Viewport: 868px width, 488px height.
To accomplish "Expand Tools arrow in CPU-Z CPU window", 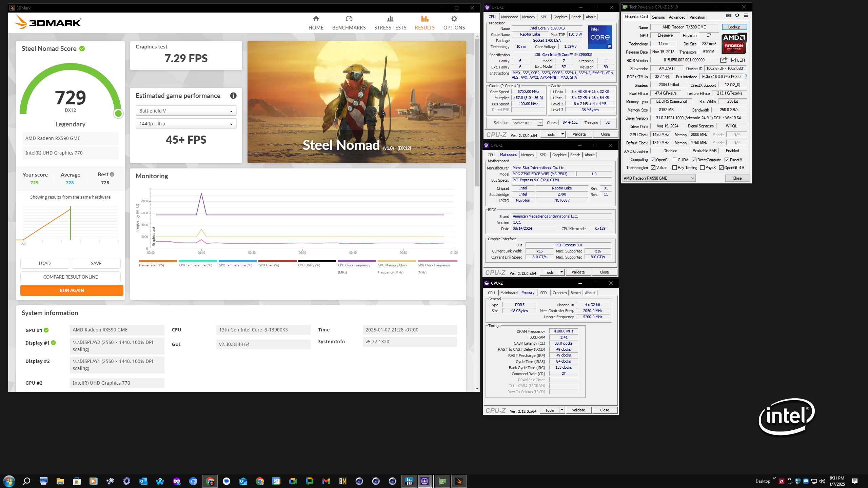I will point(562,134).
